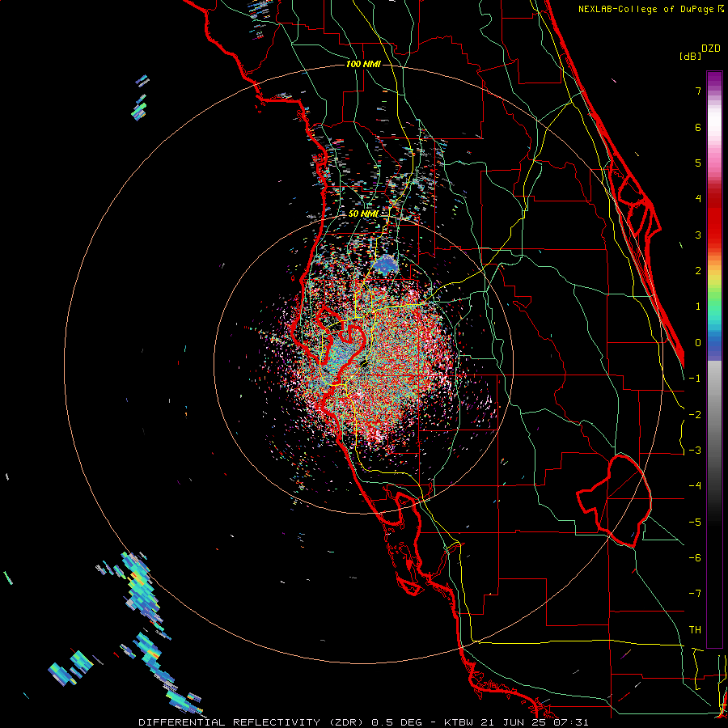Select the 7 value on the scale
Image resolution: width=728 pixels, height=728 pixels.
point(698,91)
